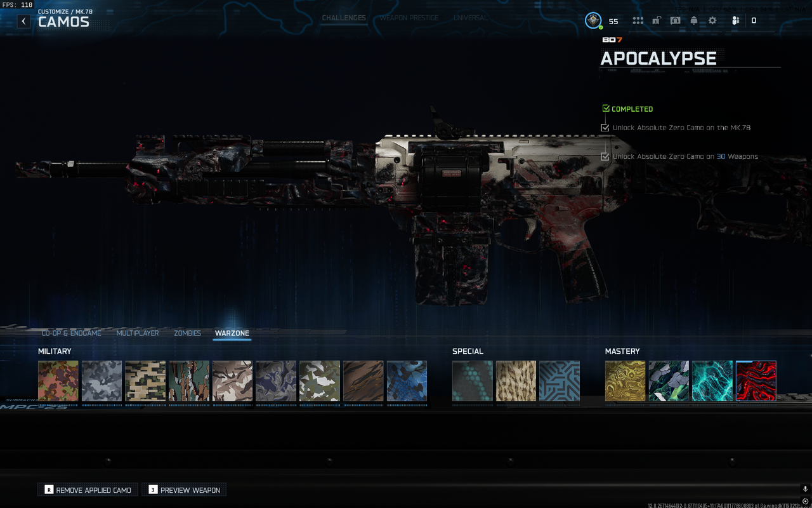The image size is (812, 508).
Task: Select the orange-green woodland Military camo
Action: [58, 381]
